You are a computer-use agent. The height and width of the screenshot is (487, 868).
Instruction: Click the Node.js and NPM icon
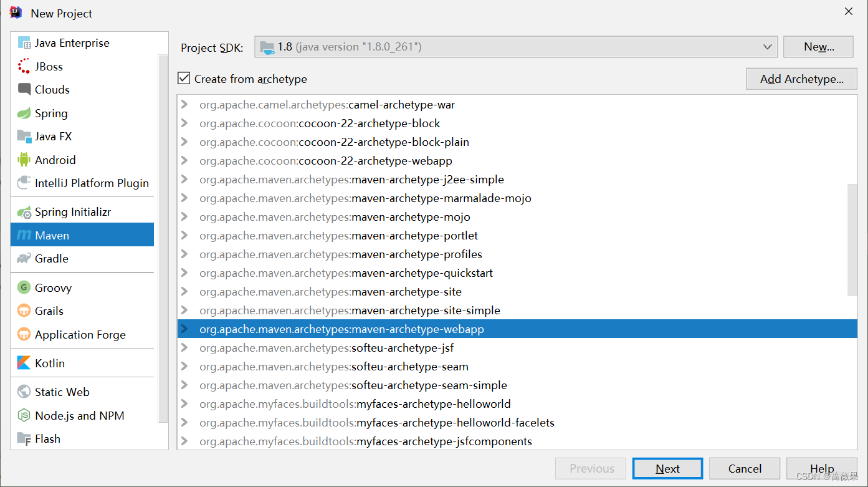pyautogui.click(x=24, y=415)
